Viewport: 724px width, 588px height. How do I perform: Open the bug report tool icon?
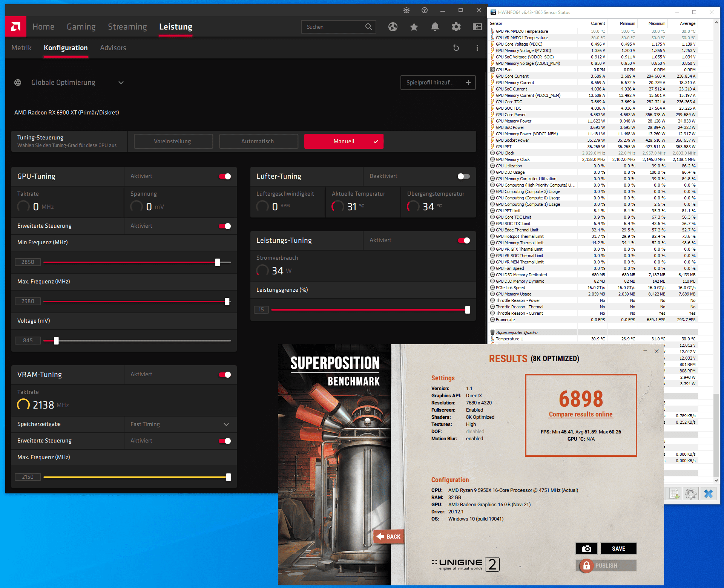click(406, 11)
